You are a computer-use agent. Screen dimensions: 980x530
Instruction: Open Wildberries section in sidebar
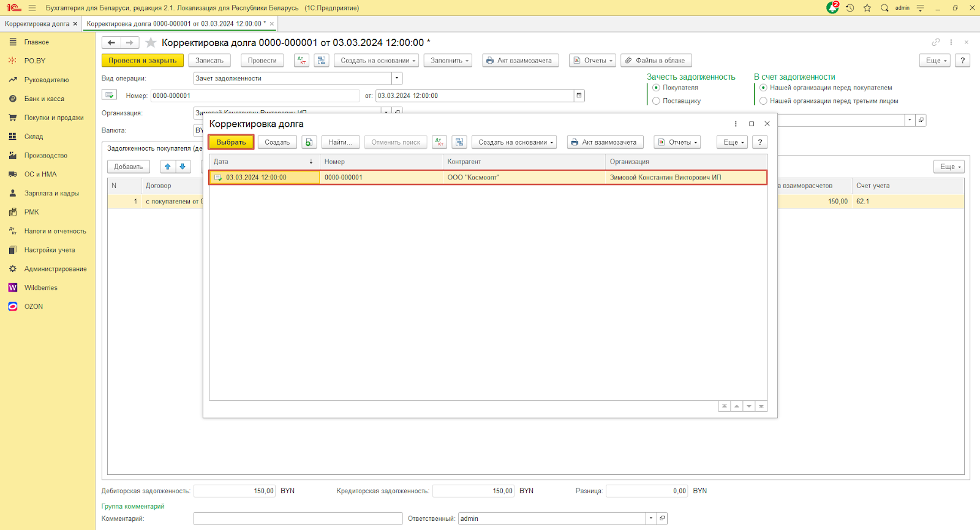click(41, 288)
